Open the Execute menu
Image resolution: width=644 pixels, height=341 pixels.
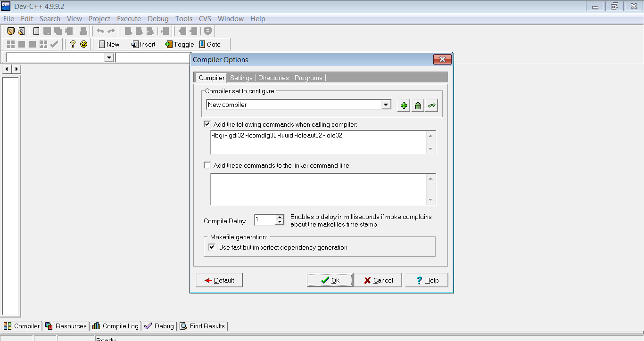coord(129,19)
